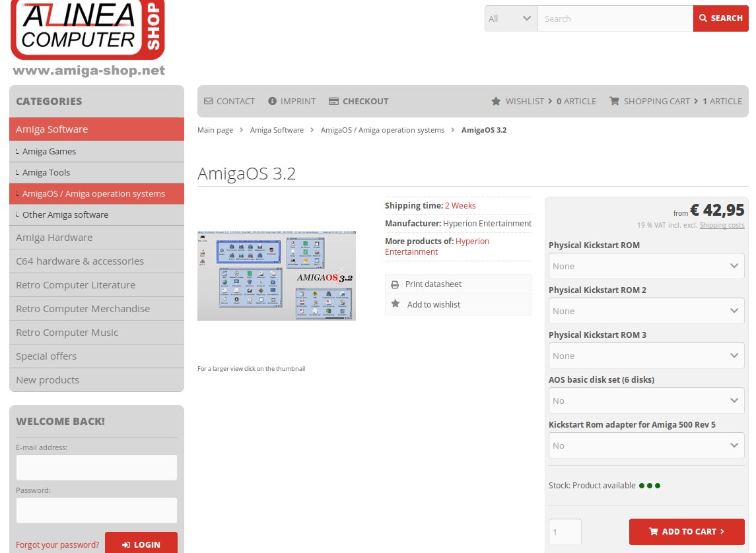Click the star icon for Add to wishlist
Image resolution: width=756 pixels, height=553 pixels.
[395, 304]
